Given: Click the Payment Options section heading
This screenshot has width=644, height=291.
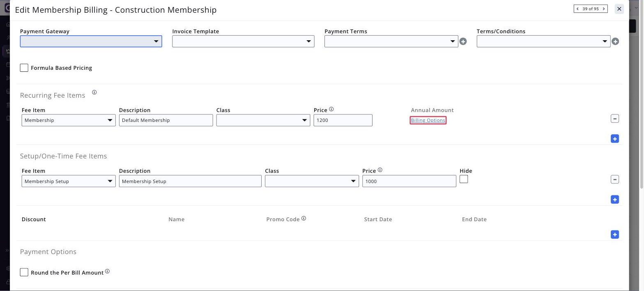Looking at the screenshot, I should coord(48,252).
